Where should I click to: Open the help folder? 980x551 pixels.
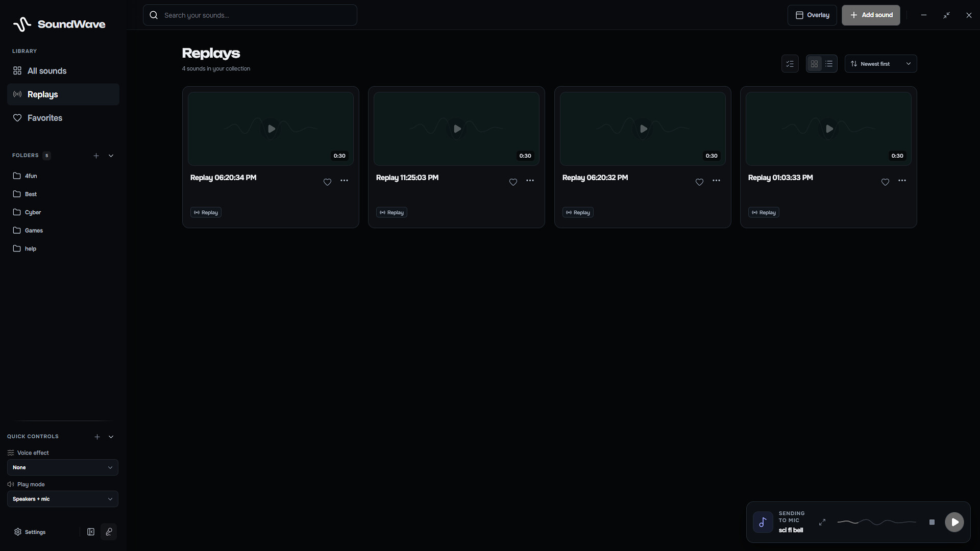(63, 249)
